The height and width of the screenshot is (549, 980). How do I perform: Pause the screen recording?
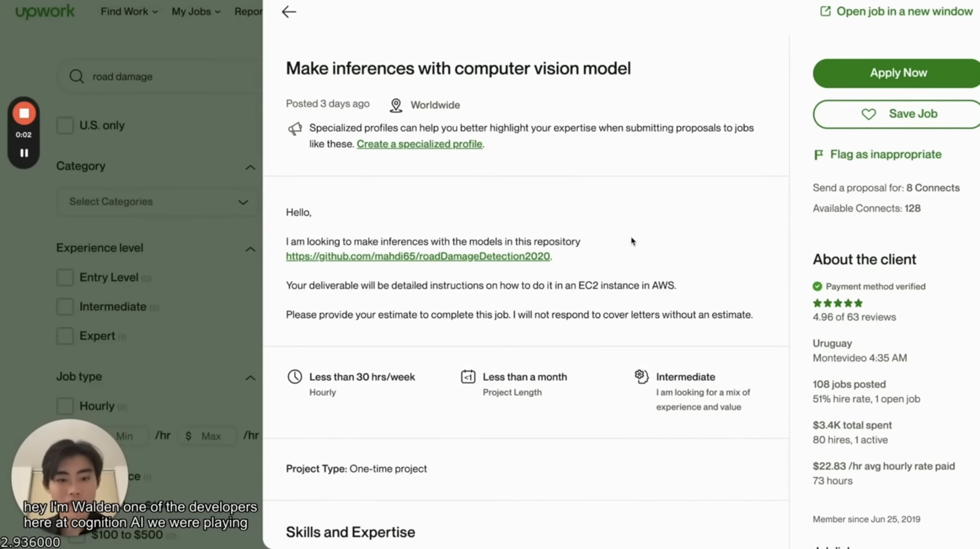23,152
